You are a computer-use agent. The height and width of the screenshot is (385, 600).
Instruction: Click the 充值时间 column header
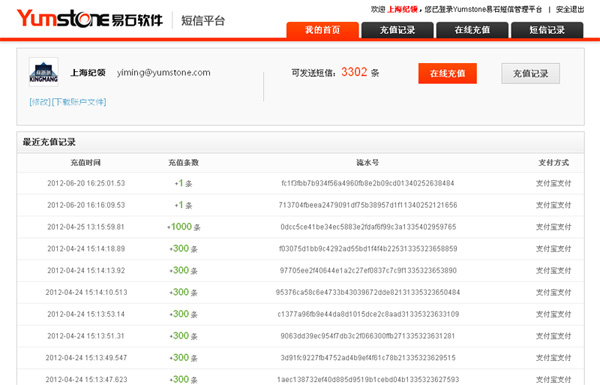86,163
